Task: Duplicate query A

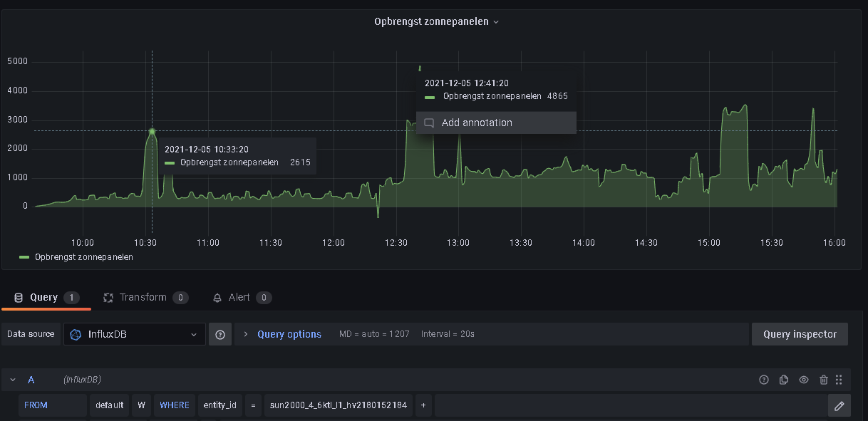Action: coord(784,380)
